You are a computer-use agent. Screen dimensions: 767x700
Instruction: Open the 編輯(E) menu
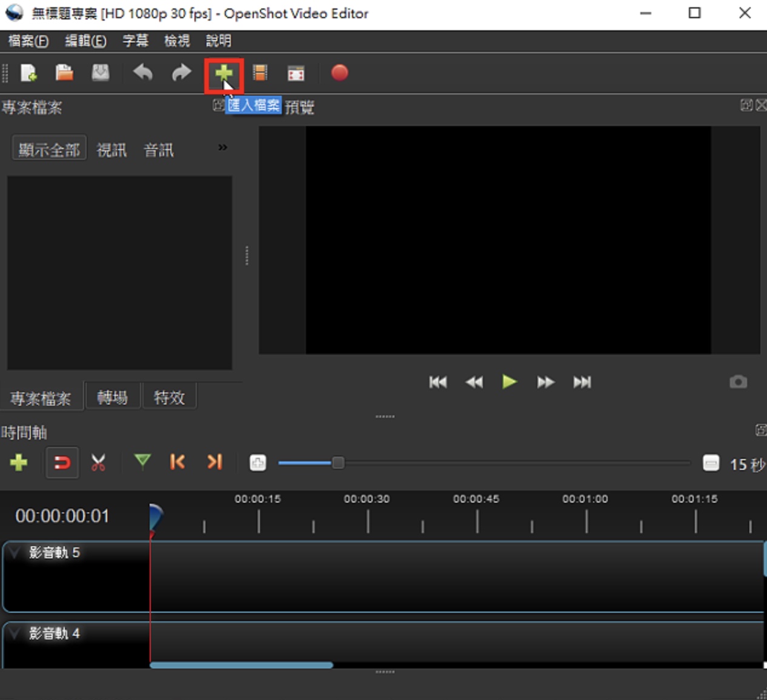pyautogui.click(x=85, y=41)
